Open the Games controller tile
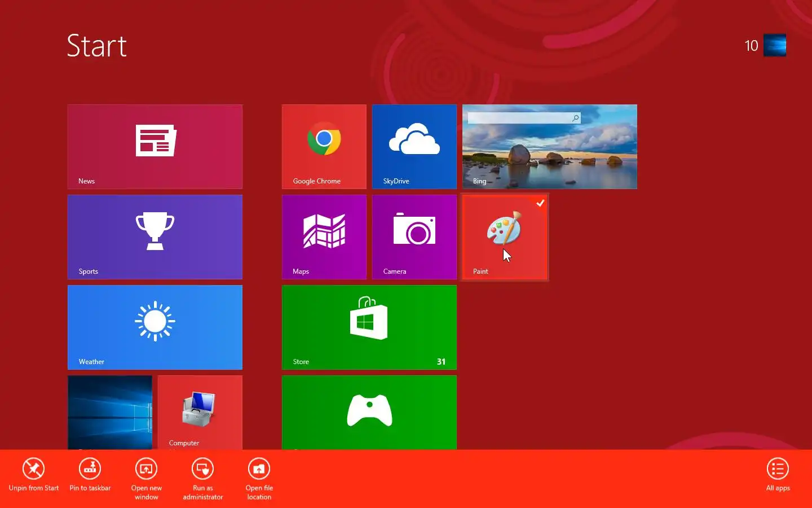812x508 pixels. 369,413
